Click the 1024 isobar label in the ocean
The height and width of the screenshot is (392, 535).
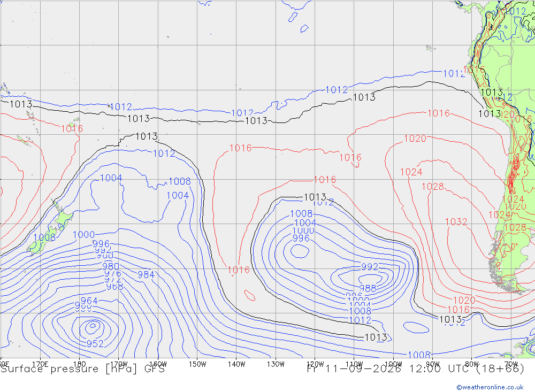[411, 172]
